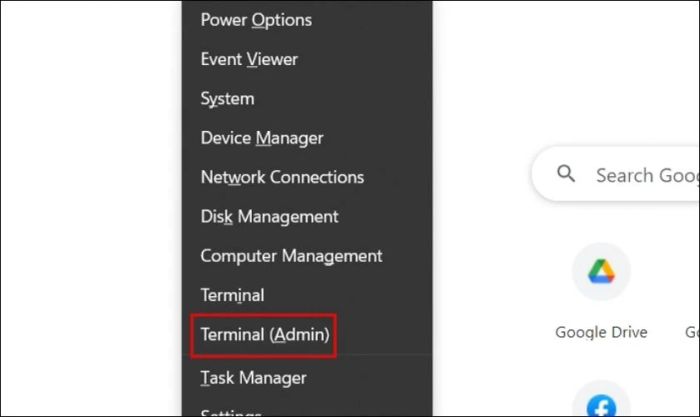The width and height of the screenshot is (700, 417).
Task: Open Network Connections entry
Action: tap(283, 177)
